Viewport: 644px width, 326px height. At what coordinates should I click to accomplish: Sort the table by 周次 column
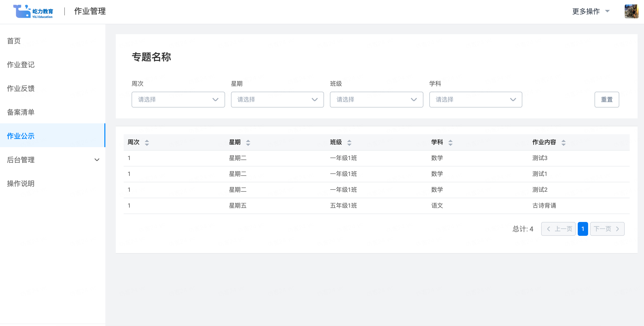pyautogui.click(x=147, y=142)
